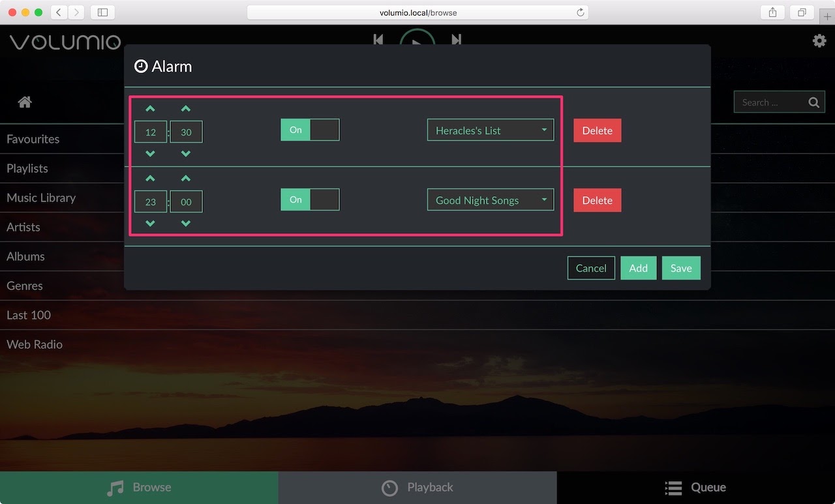Image resolution: width=835 pixels, height=504 pixels.
Task: Click the minutes field showing 00
Action: click(x=186, y=201)
